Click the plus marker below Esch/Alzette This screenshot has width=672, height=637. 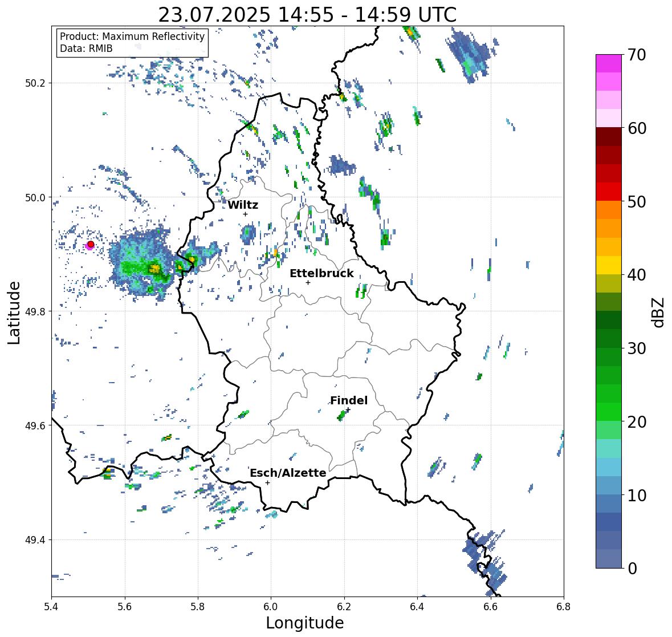(x=267, y=482)
